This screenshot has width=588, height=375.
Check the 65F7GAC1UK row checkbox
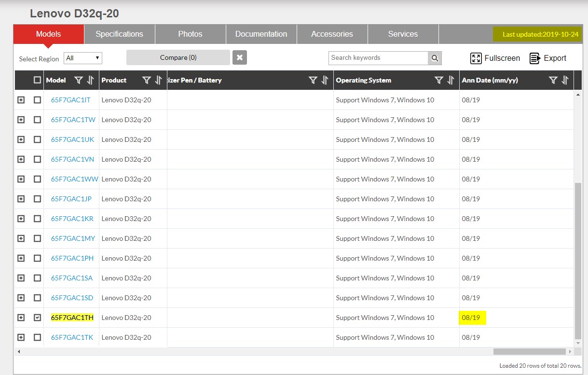[x=37, y=139]
